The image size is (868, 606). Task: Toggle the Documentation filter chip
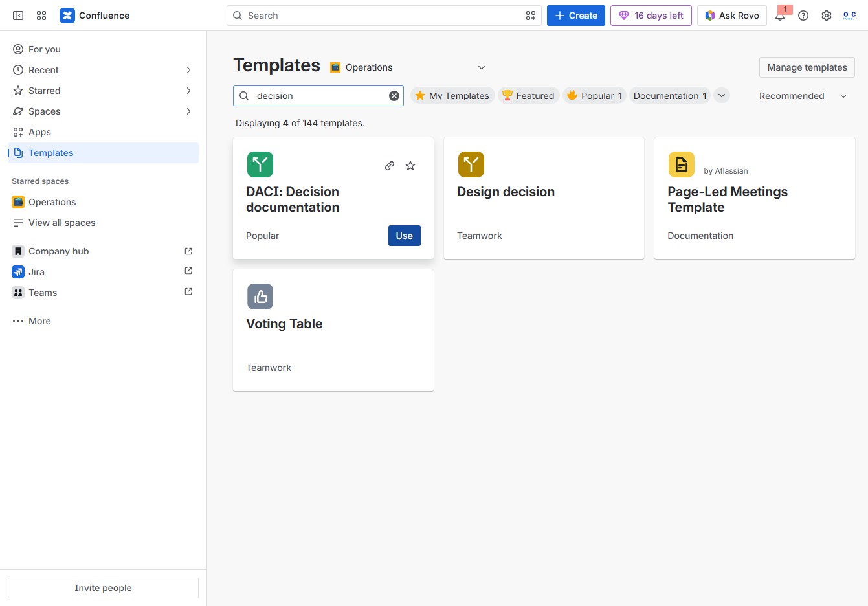point(670,96)
